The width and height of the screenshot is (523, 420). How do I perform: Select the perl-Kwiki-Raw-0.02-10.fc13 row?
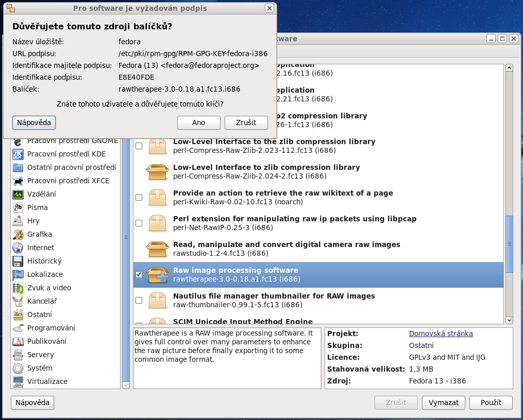tap(318, 198)
